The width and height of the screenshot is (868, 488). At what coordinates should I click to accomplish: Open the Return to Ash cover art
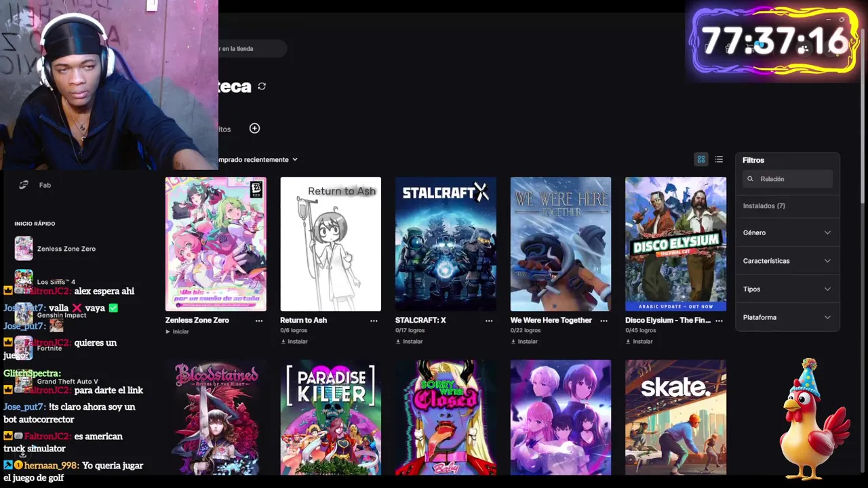coord(331,244)
